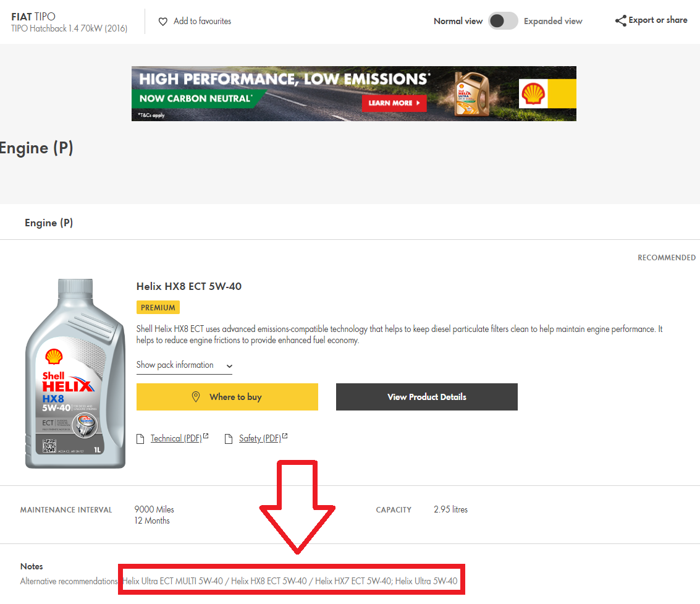Click the Learn More banner button
The image size is (700, 604).
tap(394, 103)
